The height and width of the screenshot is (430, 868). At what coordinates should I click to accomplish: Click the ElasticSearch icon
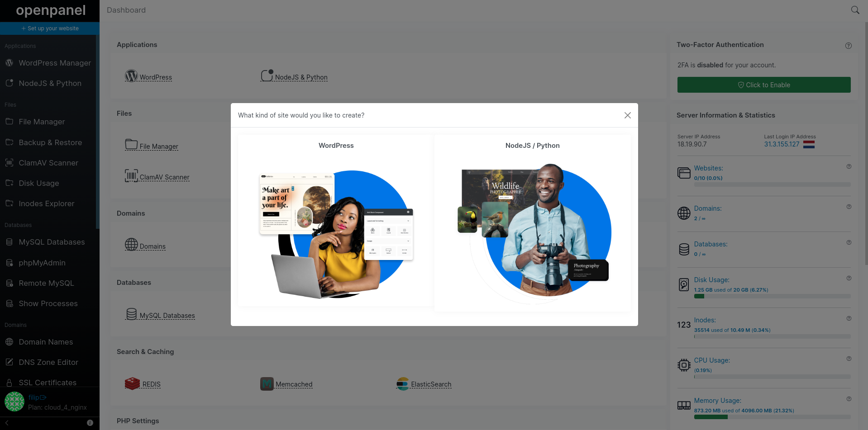click(x=403, y=384)
